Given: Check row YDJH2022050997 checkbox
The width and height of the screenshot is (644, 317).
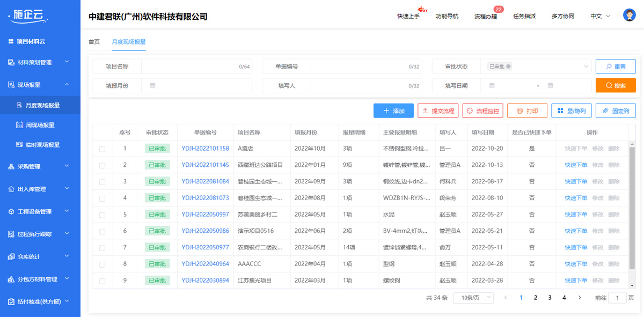Looking at the screenshot, I should click(x=102, y=215).
